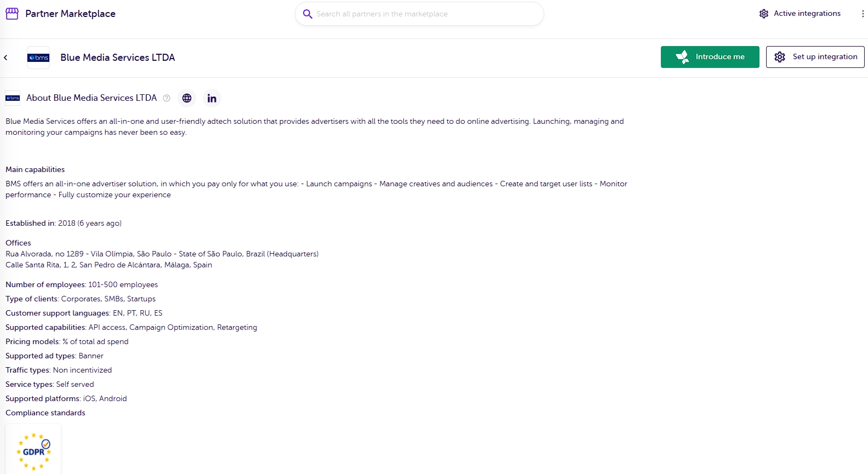Click the help question mark icon
The width and height of the screenshot is (868, 474).
(x=167, y=98)
